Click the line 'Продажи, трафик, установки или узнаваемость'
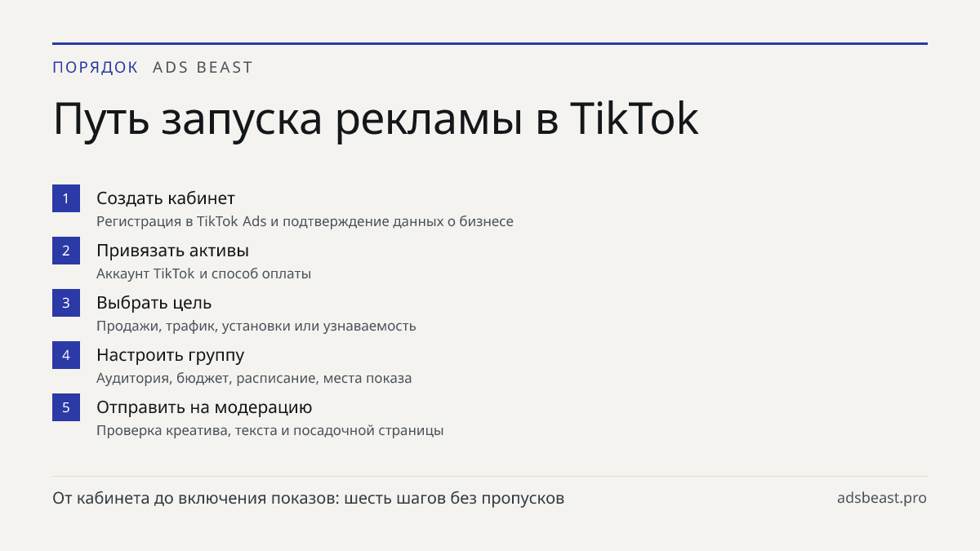 pos(256,326)
